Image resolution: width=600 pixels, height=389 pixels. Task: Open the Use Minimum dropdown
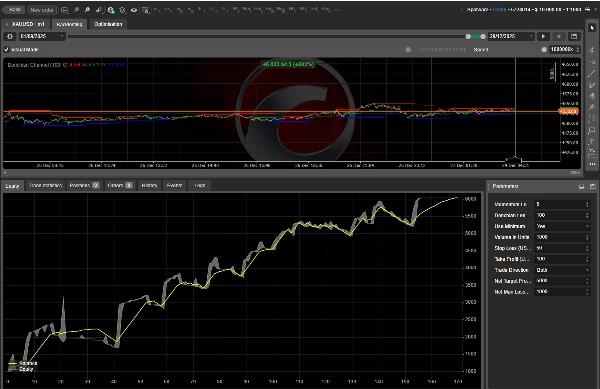click(x=562, y=226)
